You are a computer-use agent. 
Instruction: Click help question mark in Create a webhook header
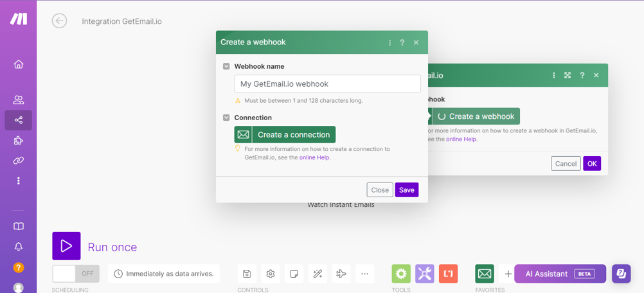coord(402,42)
